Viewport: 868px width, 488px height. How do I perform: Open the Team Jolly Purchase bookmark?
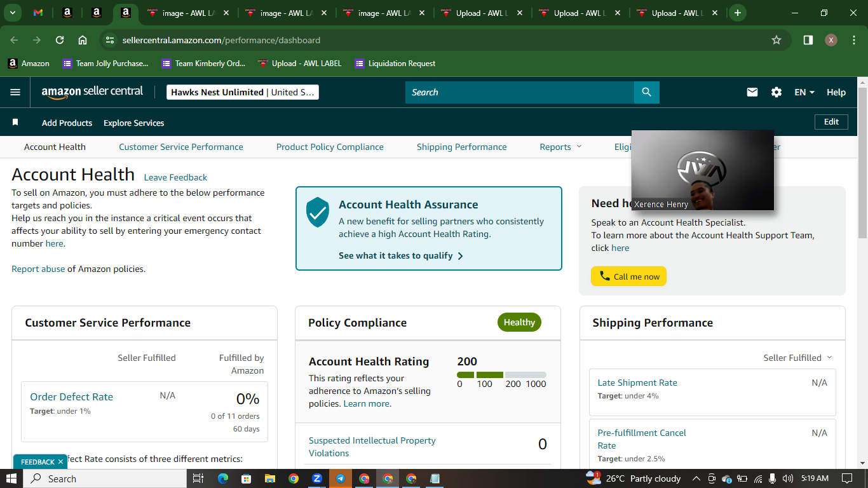105,64
